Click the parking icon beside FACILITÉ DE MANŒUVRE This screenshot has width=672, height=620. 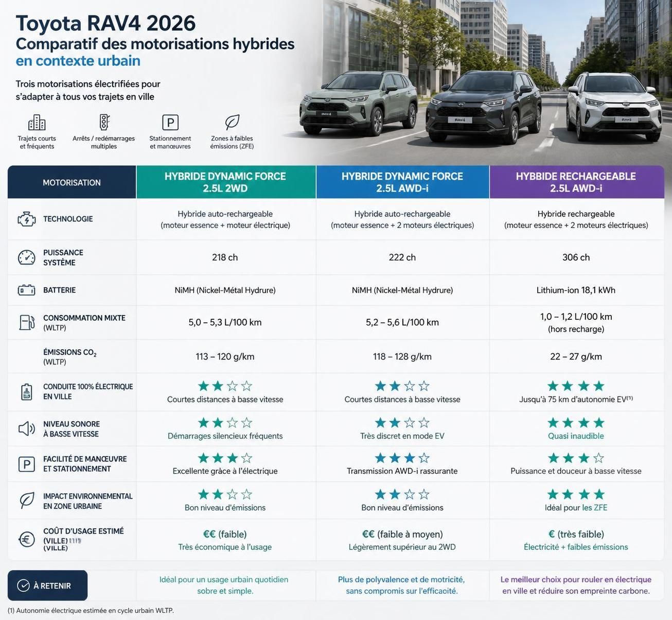pyautogui.click(x=27, y=464)
